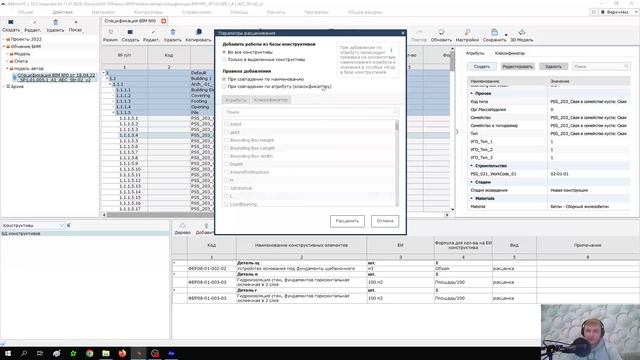640x360 pixels.
Task: Open the dropdown arrow next to Сохранить
Action: pos(506,35)
